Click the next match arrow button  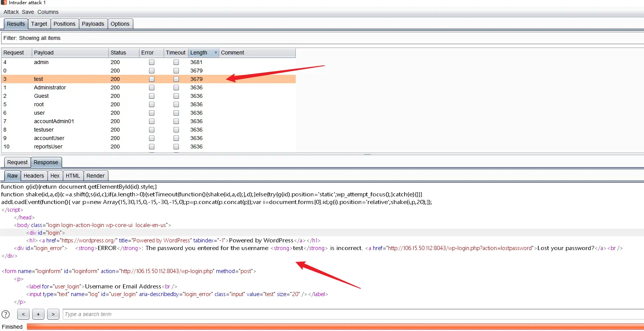53,314
